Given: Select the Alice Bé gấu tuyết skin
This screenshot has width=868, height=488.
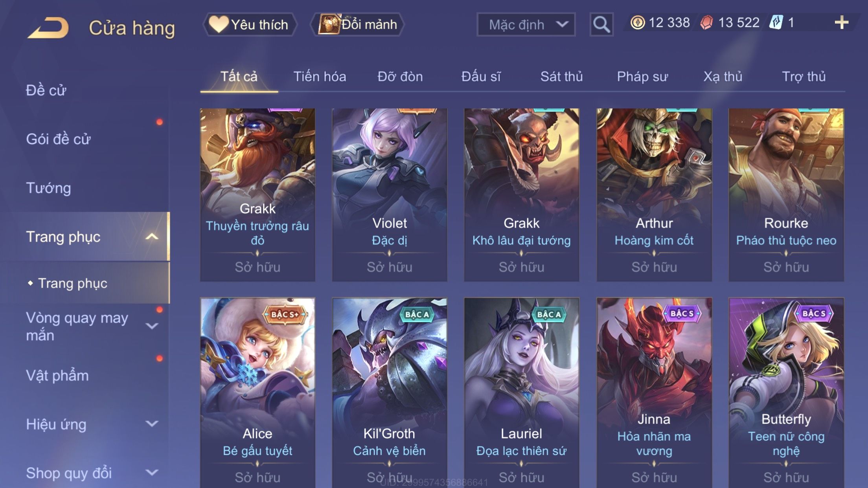Looking at the screenshot, I should 257,393.
